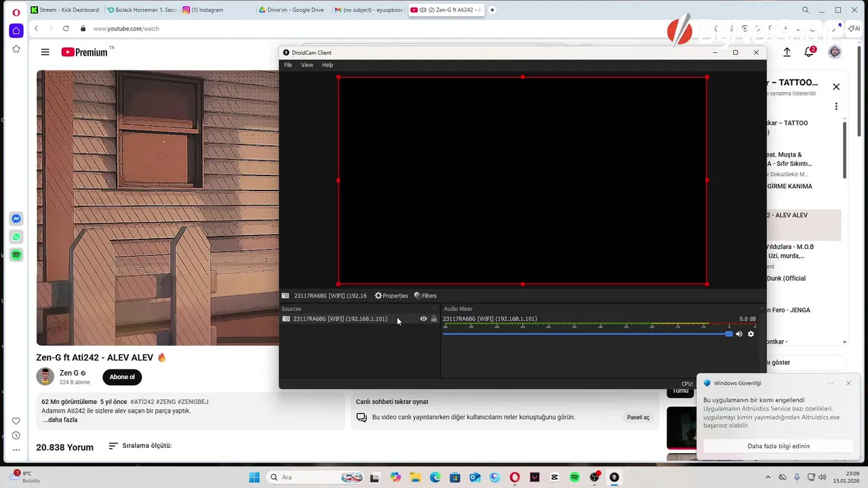This screenshot has height=488, width=868.
Task: Go to YouTube Premium home logo
Action: [85, 52]
